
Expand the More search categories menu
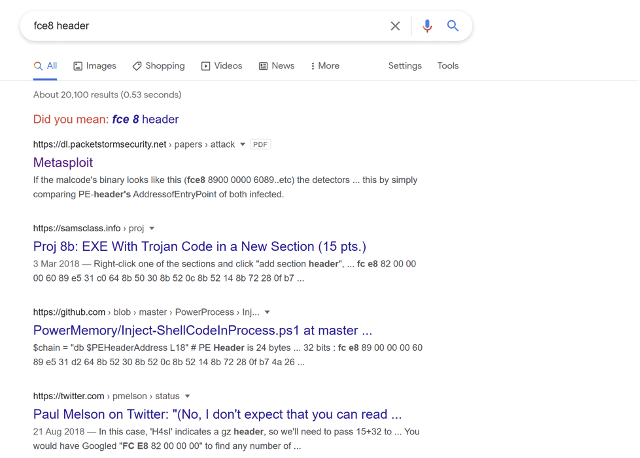tap(325, 66)
